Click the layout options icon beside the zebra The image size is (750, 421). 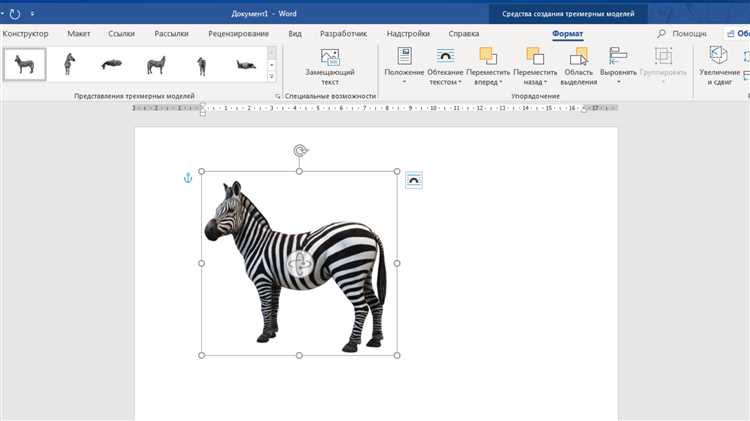click(414, 180)
